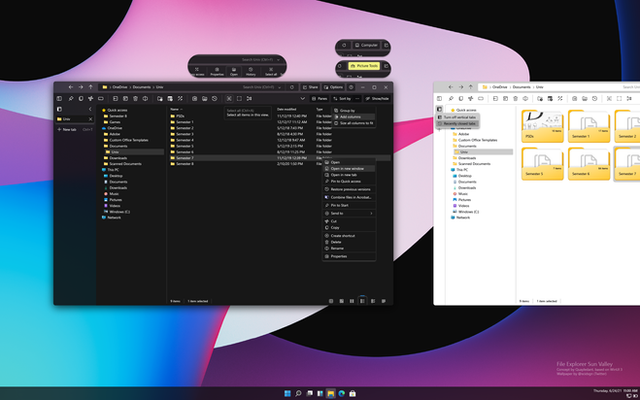The width and height of the screenshot is (640, 400).
Task: Select Add columns menu entry
Action: coord(352,117)
